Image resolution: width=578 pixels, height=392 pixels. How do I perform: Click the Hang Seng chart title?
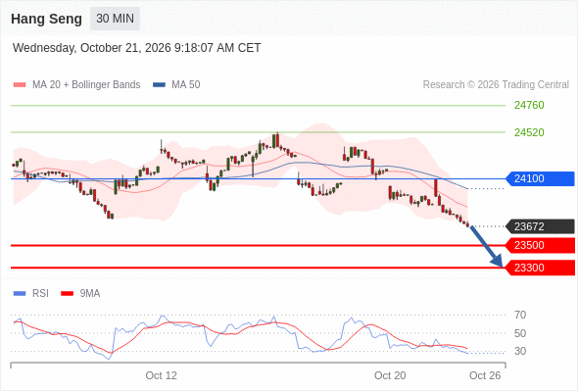click(x=46, y=19)
